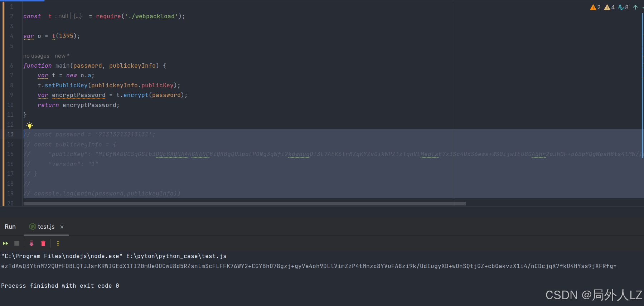Click line number 6 in the gutter
The image size is (644, 306).
click(x=11, y=65)
